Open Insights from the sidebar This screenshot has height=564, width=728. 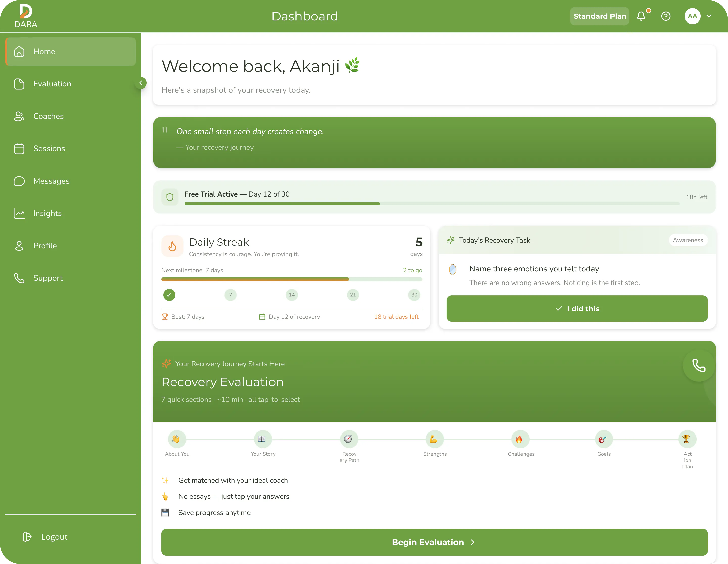click(x=47, y=213)
